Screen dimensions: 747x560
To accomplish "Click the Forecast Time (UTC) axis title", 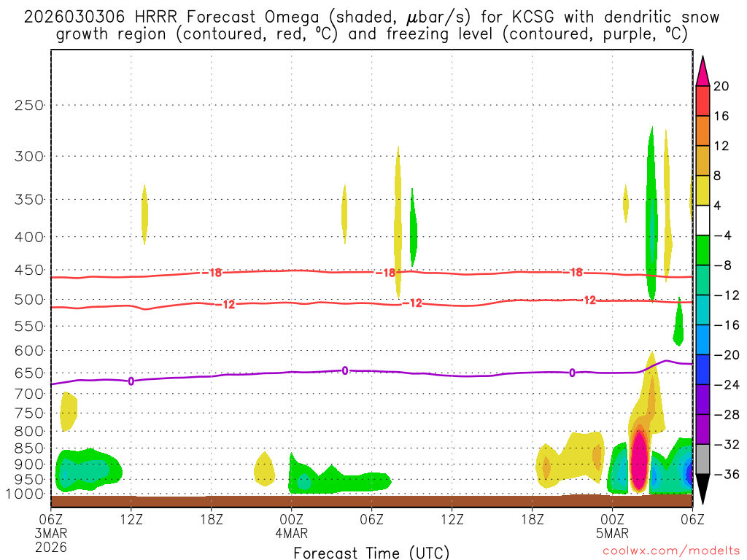I will point(371,553).
